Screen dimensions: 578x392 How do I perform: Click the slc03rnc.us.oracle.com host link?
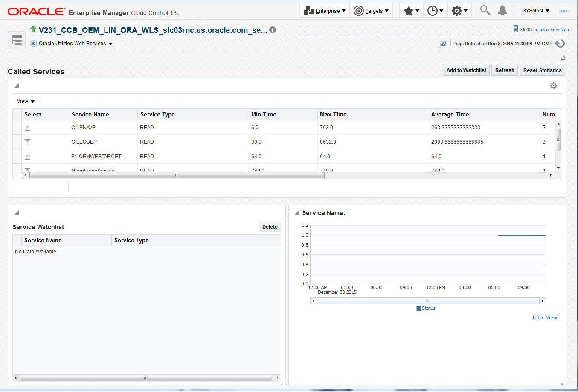point(544,29)
